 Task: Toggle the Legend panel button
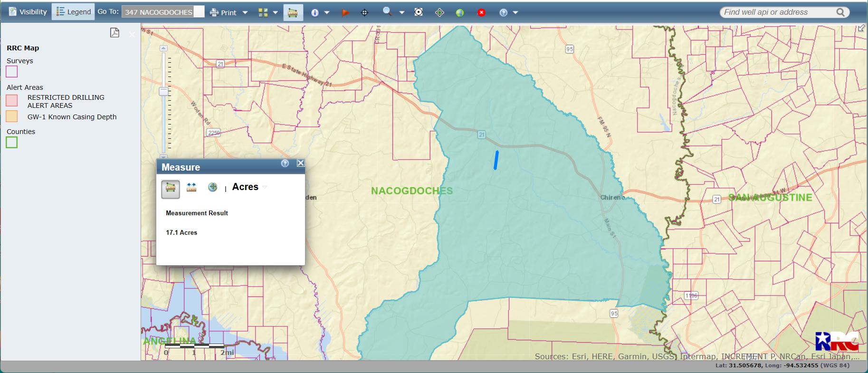click(74, 12)
